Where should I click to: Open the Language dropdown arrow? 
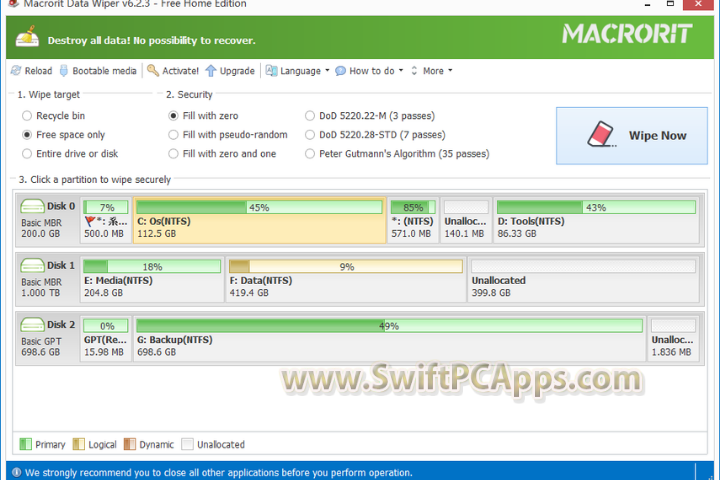tap(327, 71)
